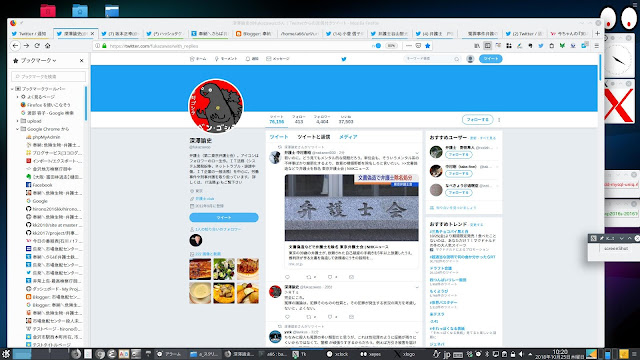This screenshot has height=360, width=640.
Task: Open the Pocket save icon in address bar
Action: pyautogui.click(x=418, y=46)
